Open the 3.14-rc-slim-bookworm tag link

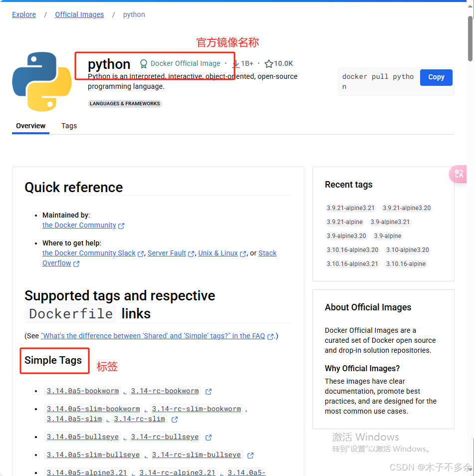point(197,409)
